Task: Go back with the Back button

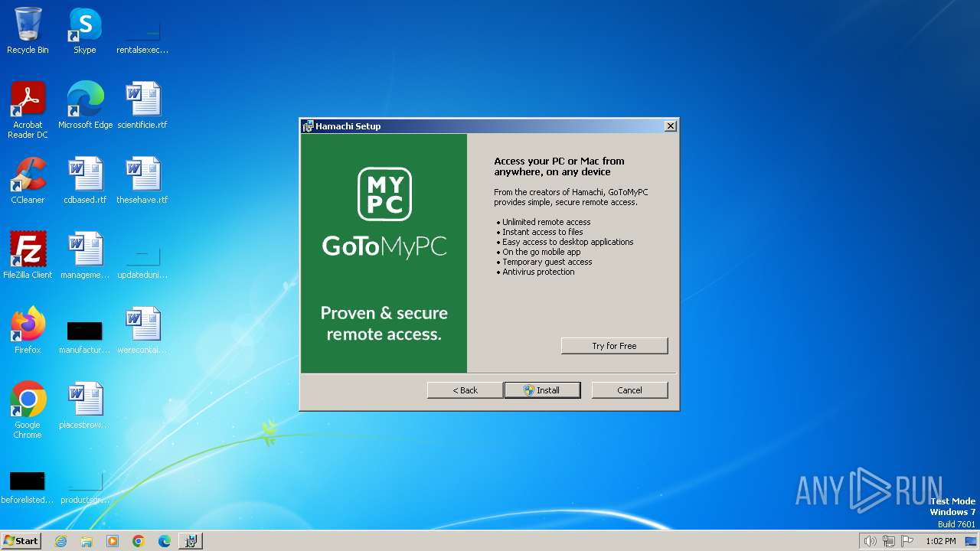Action: [x=465, y=390]
